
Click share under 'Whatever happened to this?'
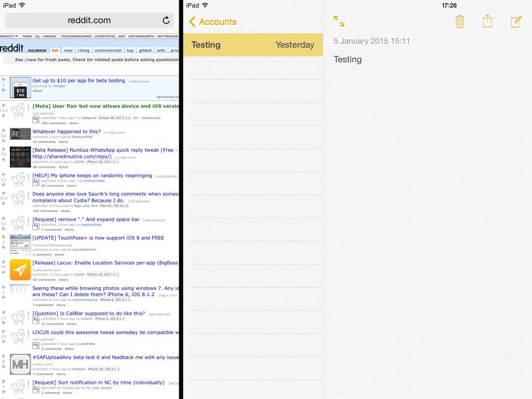tap(63, 142)
